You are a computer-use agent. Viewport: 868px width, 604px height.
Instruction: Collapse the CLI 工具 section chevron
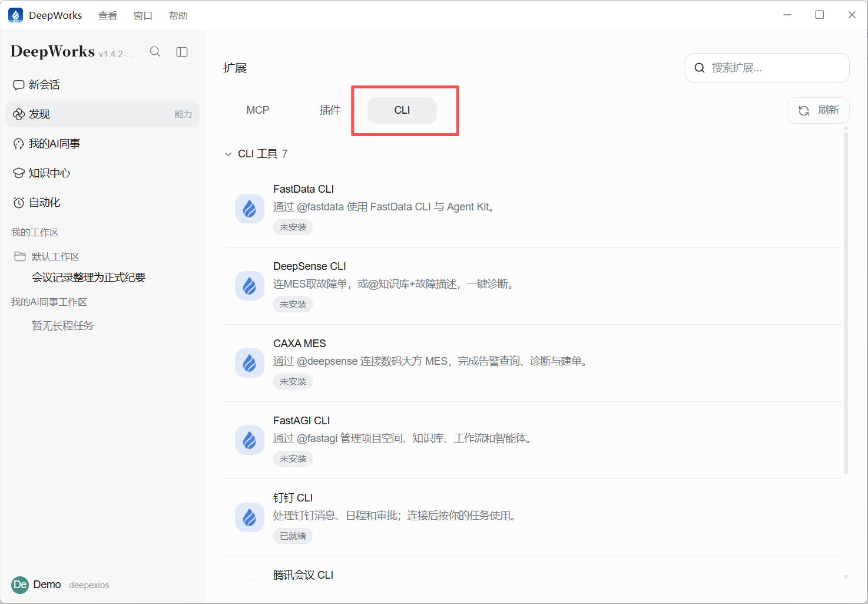pos(228,154)
